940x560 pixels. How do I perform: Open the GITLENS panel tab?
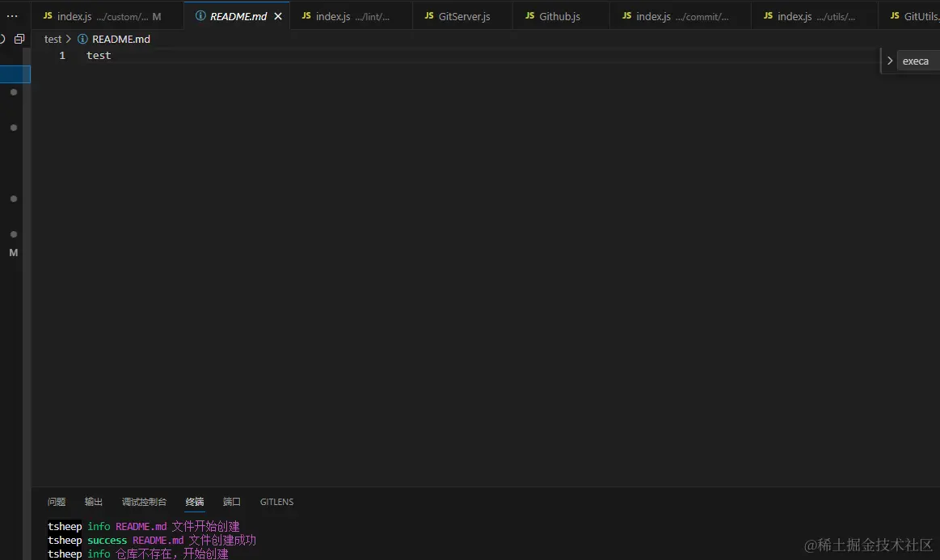pyautogui.click(x=276, y=502)
